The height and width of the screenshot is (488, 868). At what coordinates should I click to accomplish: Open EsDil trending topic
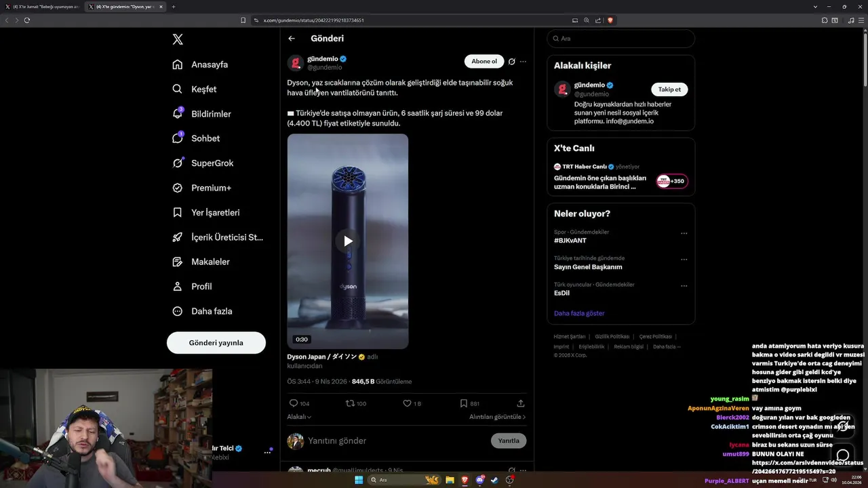tap(561, 293)
